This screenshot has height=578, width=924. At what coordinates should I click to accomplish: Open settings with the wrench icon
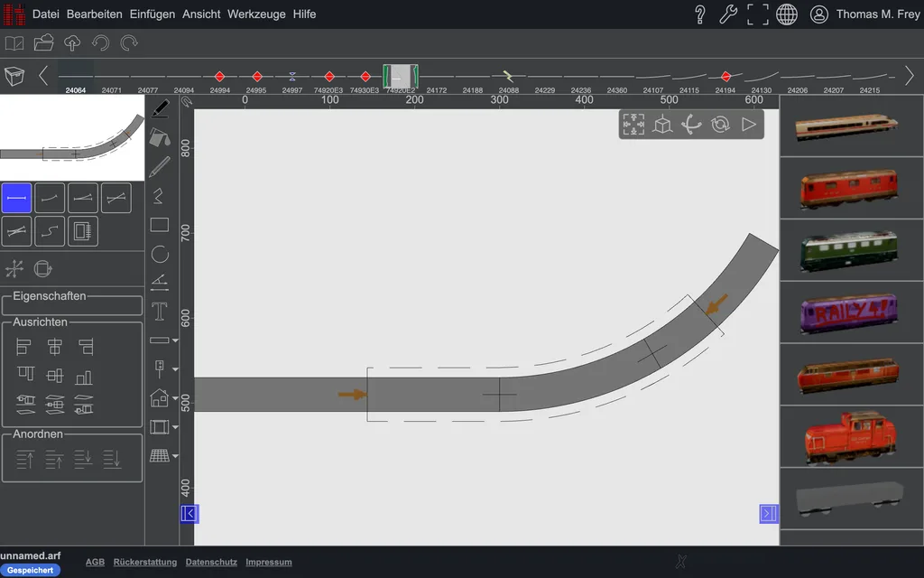(x=728, y=14)
